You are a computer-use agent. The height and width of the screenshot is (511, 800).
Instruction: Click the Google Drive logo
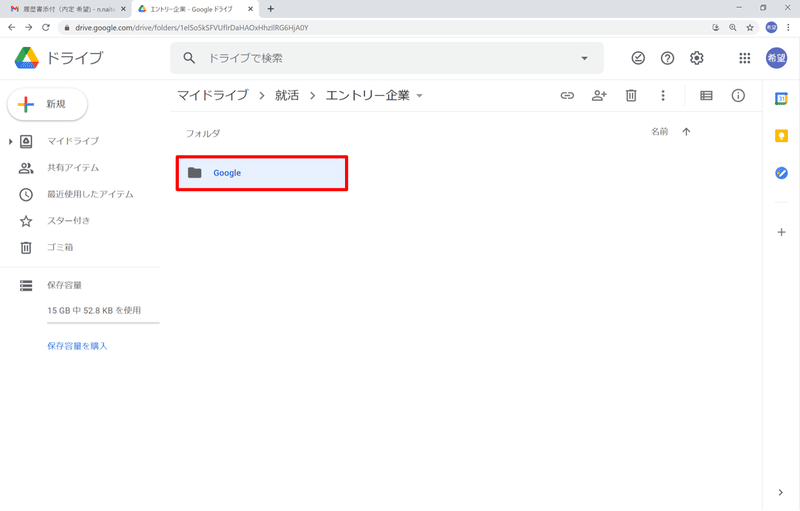[27, 58]
